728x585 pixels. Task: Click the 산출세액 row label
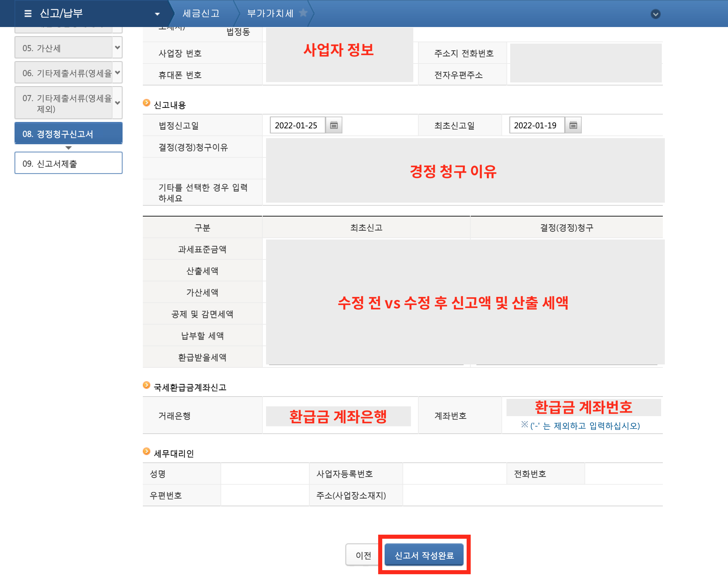tap(202, 271)
